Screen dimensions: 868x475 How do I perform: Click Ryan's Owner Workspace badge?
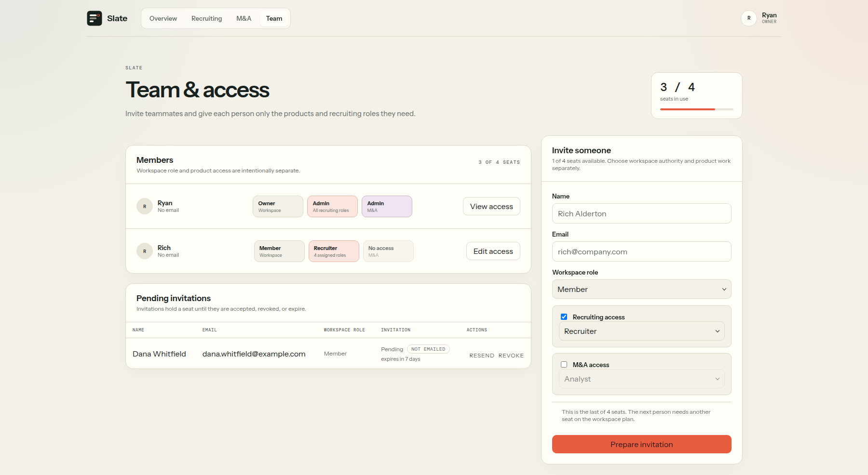pos(278,206)
